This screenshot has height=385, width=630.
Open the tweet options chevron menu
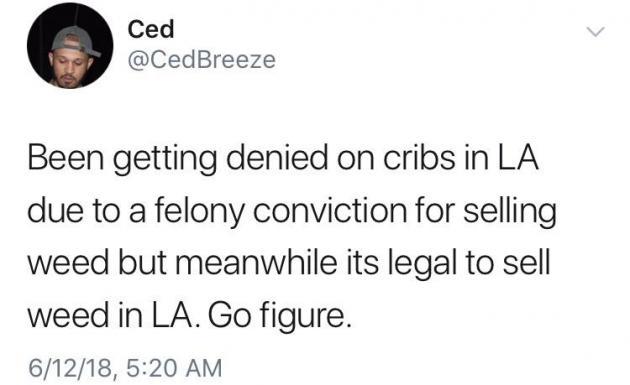pyautogui.click(x=595, y=32)
